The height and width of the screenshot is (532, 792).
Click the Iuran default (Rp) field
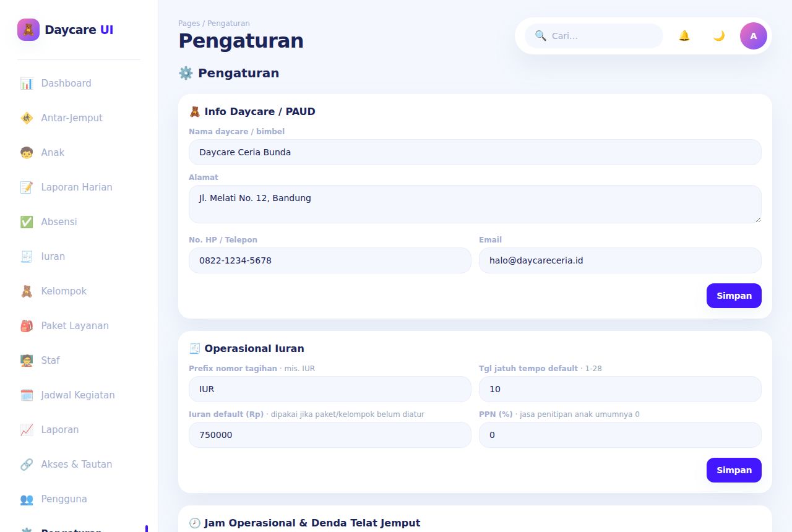pyautogui.click(x=330, y=435)
